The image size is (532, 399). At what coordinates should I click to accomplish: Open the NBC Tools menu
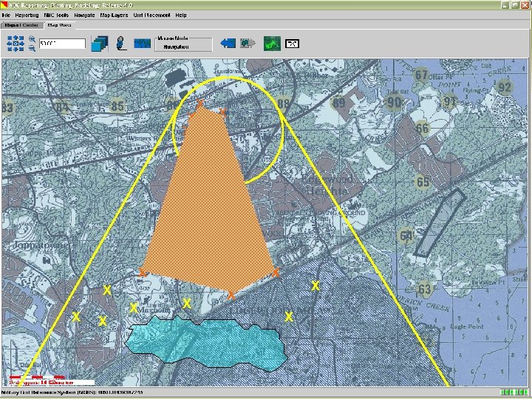point(56,16)
